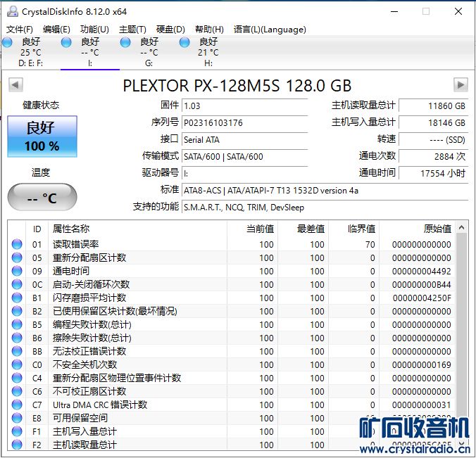Click power on count 2884 次
Viewport: 476px width, 458px height.
coord(433,156)
